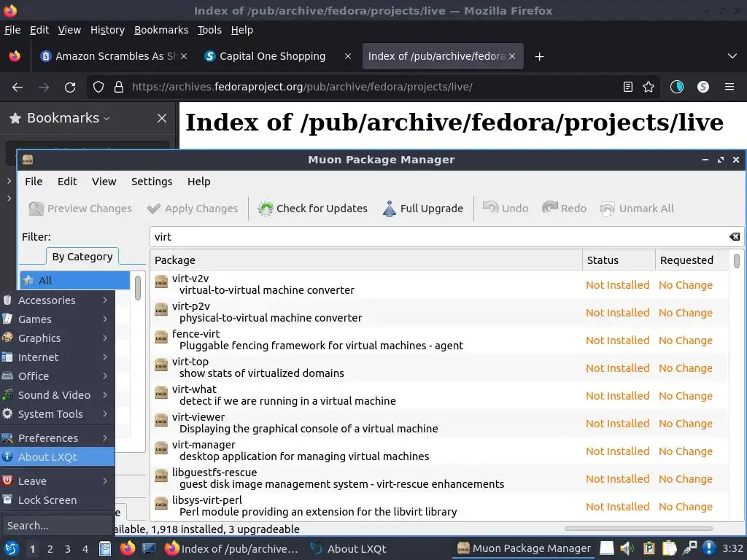Click the Redo arrow icon
Screen dimensions: 747x560
[550, 208]
